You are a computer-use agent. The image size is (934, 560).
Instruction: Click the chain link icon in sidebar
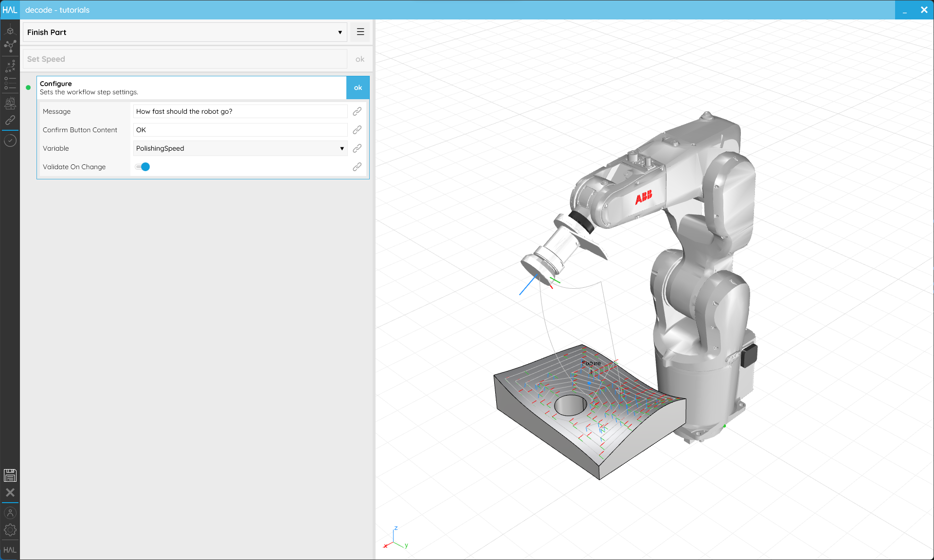point(10,120)
